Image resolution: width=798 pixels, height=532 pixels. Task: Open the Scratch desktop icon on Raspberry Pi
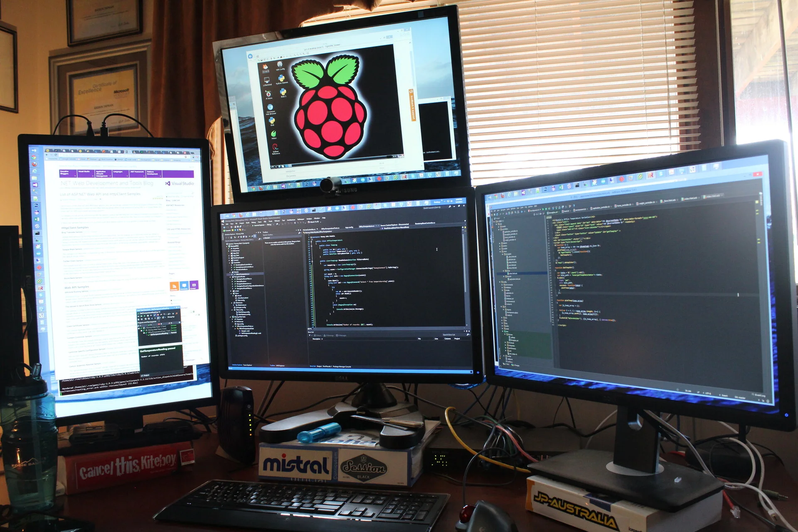(x=265, y=66)
